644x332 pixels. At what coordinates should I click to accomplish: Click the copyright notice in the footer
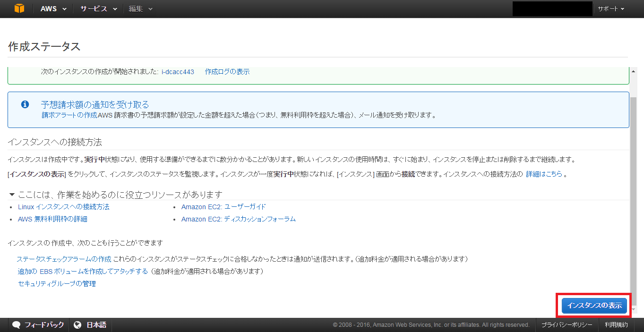pos(431,325)
